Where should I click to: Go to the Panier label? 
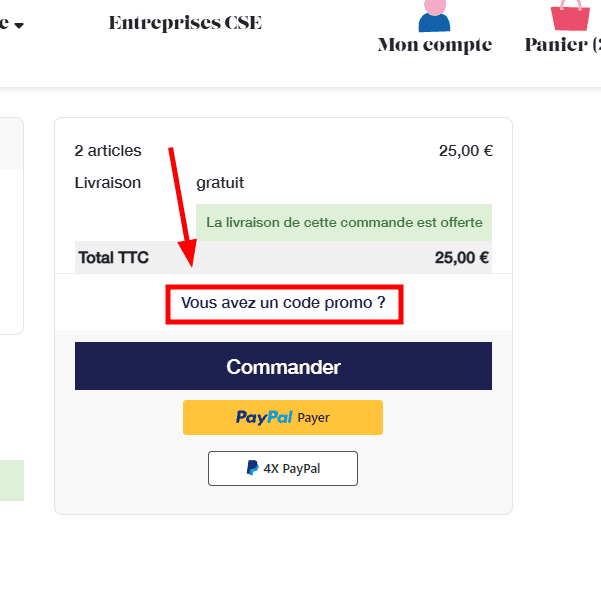pos(562,45)
